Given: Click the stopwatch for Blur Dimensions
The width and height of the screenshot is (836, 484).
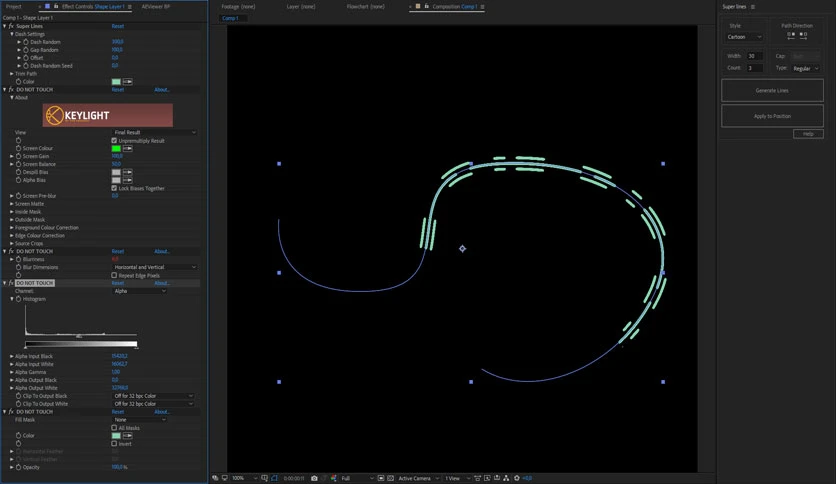Looking at the screenshot, I should pyautogui.click(x=18, y=267).
